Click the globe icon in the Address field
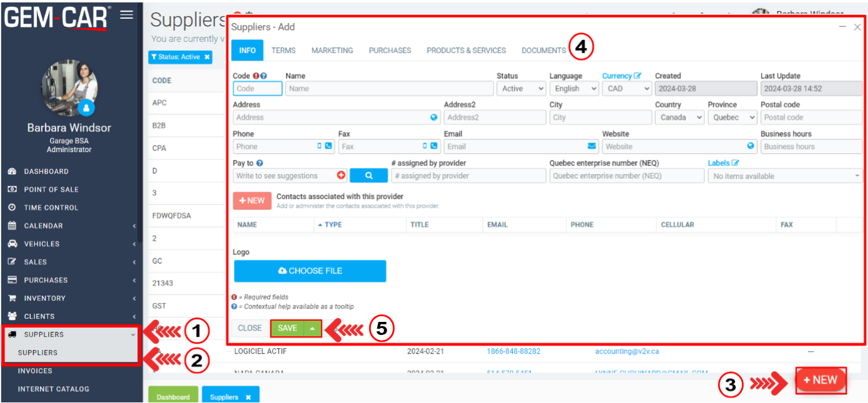Screen dimensions: 868x403 [x=434, y=117]
